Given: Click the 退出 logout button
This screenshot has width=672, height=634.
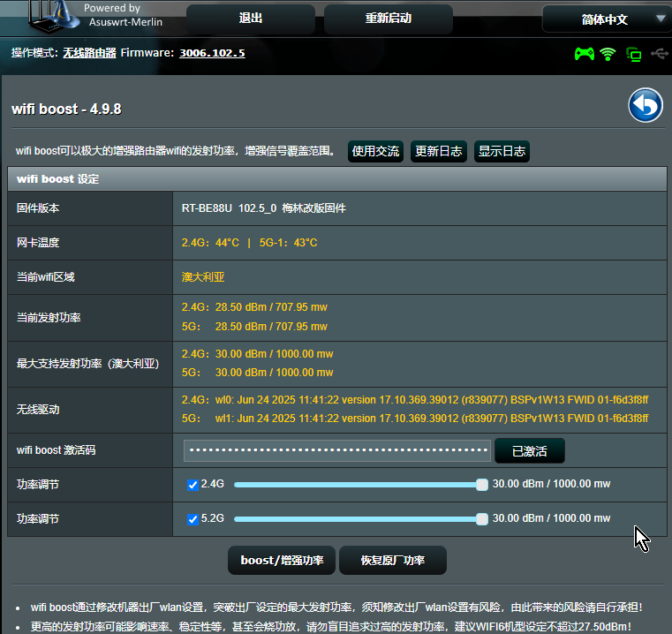Looking at the screenshot, I should [251, 19].
